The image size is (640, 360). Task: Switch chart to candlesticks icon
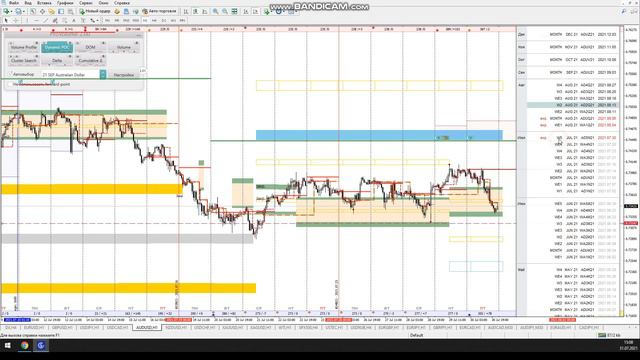point(196,11)
